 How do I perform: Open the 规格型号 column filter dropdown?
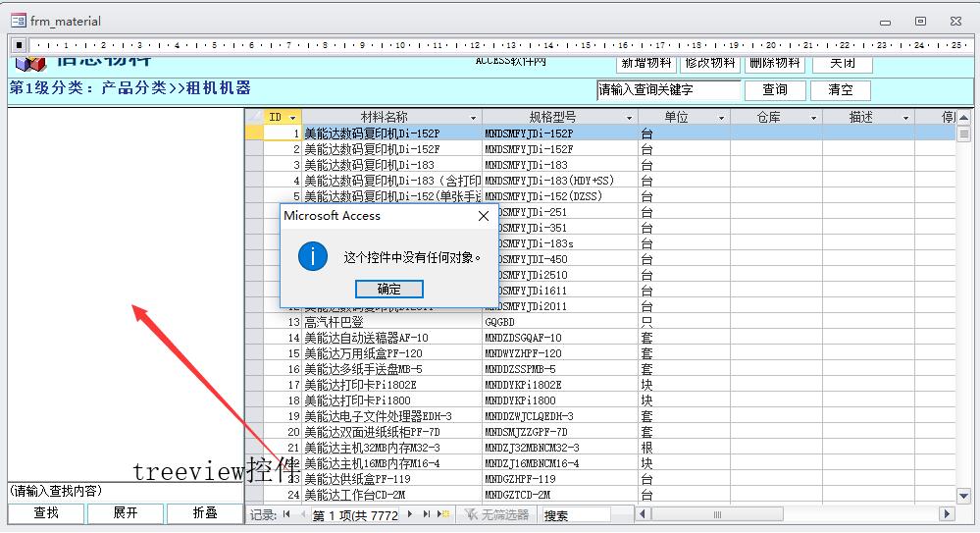click(630, 118)
